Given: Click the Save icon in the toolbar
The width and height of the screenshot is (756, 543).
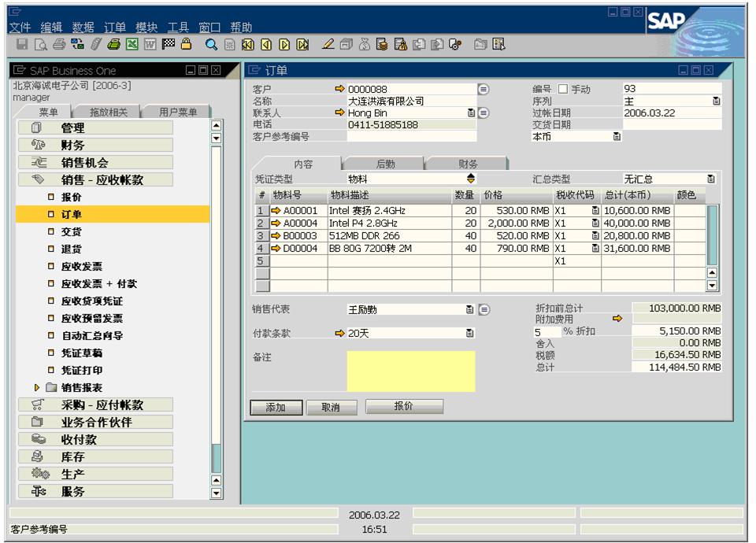Looking at the screenshot, I should 22,45.
